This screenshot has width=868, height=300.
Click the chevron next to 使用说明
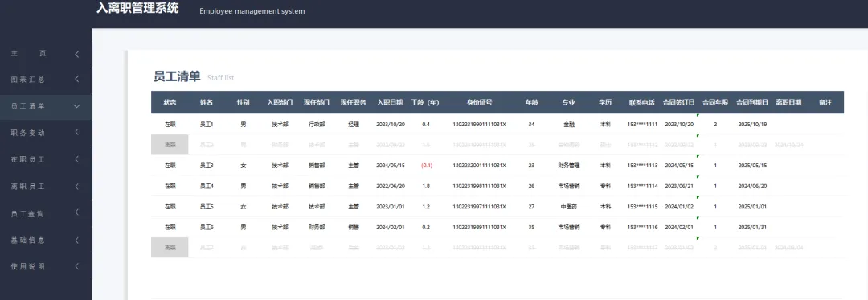77,265
